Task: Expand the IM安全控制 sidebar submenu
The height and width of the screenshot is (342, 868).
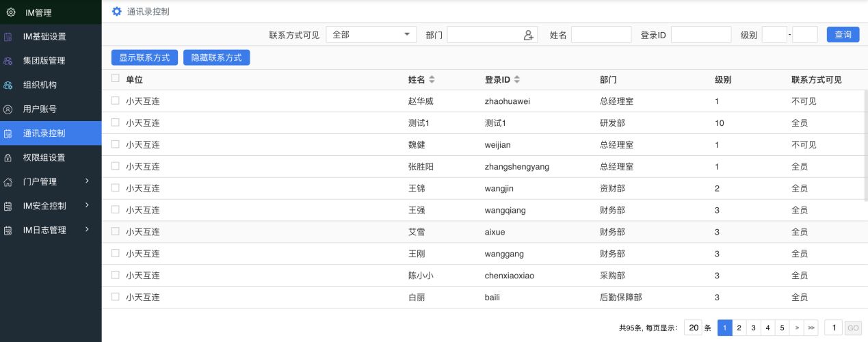Action: (87, 206)
